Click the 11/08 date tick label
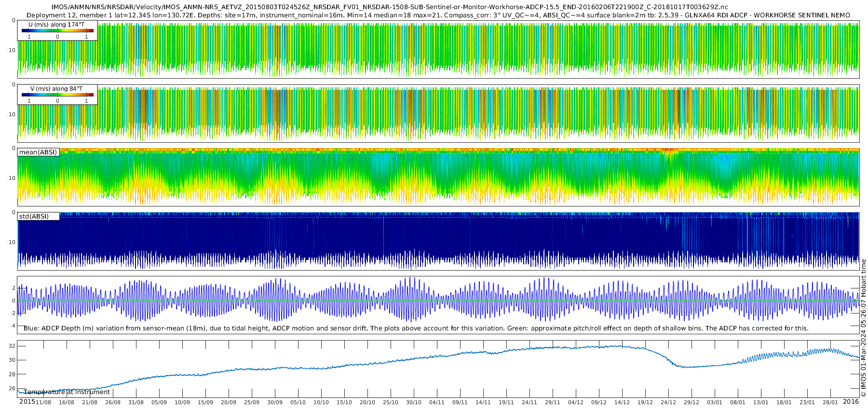The image size is (868, 410). 43,402
